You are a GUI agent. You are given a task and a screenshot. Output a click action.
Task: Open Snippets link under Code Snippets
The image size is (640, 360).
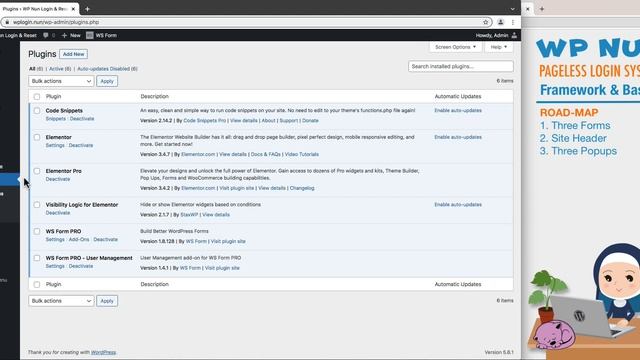click(56, 119)
